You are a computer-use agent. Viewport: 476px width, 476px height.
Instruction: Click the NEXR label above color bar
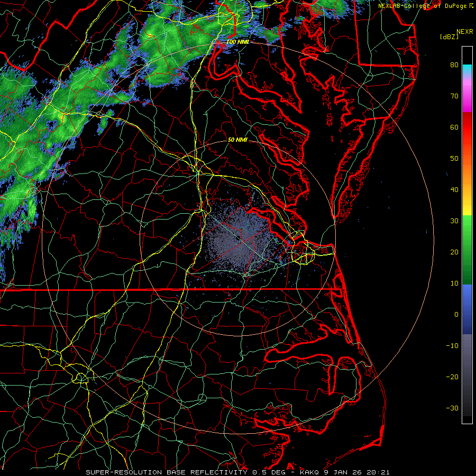pos(465,32)
